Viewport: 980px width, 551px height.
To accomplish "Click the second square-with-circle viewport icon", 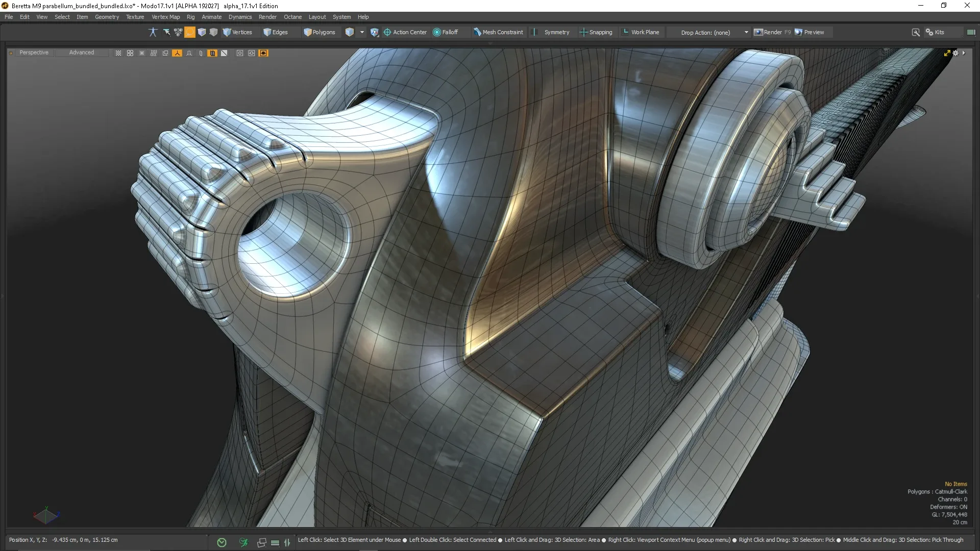I will (252, 53).
